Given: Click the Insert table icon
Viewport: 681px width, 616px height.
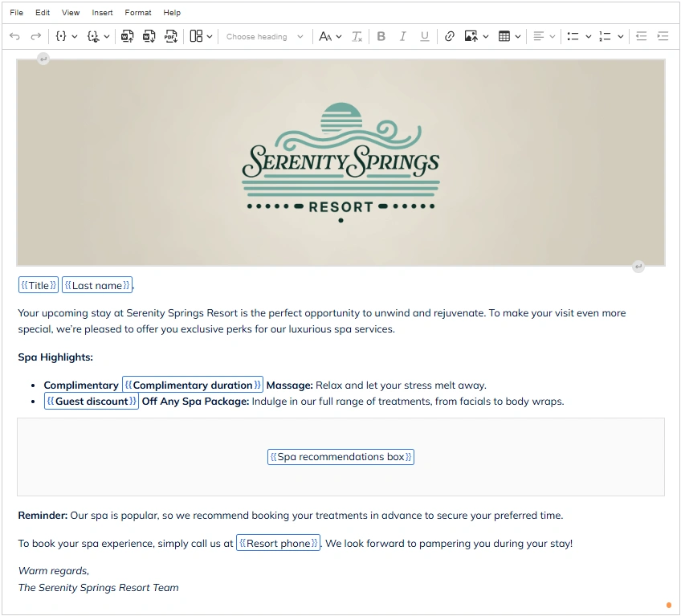Looking at the screenshot, I should point(504,36).
